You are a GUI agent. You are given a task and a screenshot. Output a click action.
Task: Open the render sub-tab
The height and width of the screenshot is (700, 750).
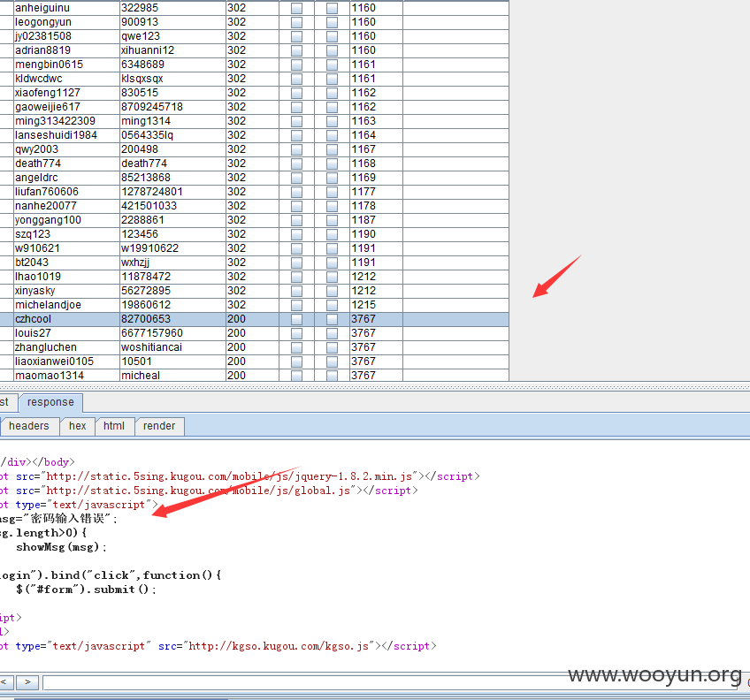(159, 426)
